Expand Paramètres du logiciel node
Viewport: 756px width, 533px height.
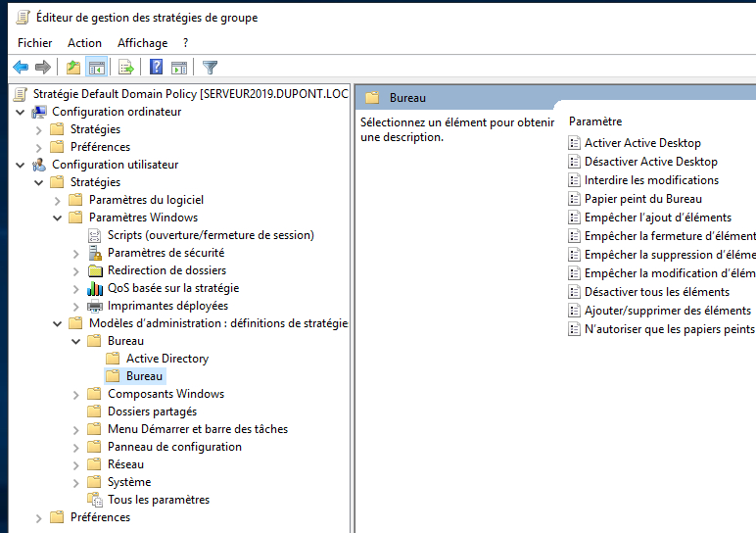(58, 200)
